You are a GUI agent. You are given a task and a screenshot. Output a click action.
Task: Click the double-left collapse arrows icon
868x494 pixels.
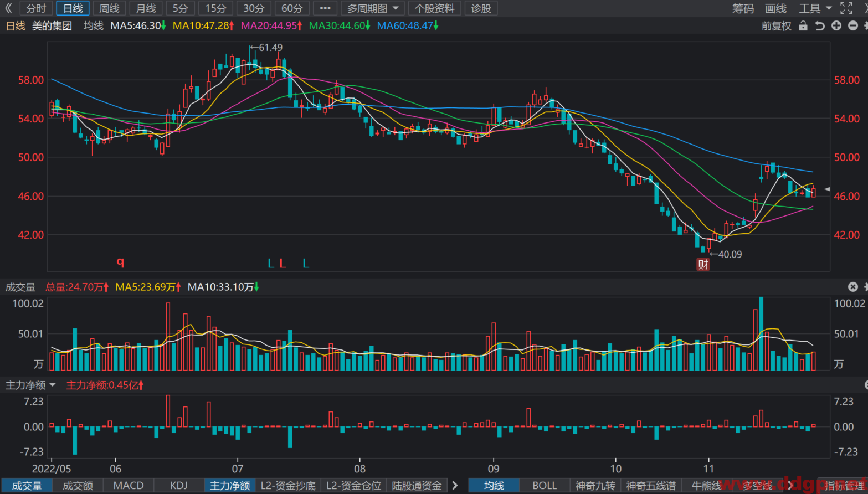click(8, 8)
